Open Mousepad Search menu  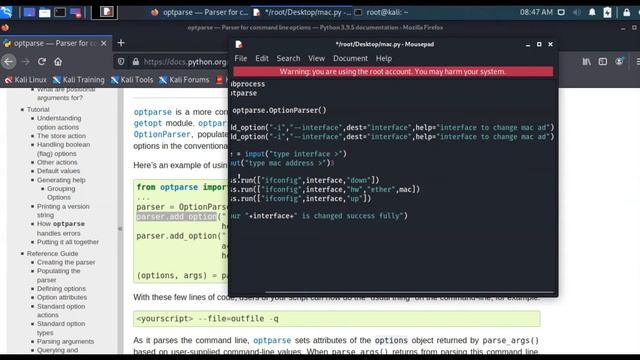click(288, 58)
